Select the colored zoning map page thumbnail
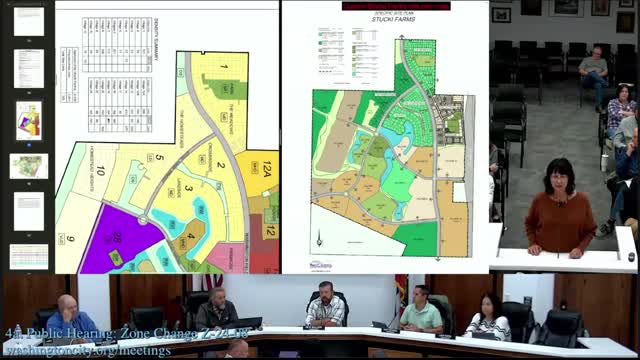Image resolution: width=640 pixels, height=360 pixels. point(29,121)
